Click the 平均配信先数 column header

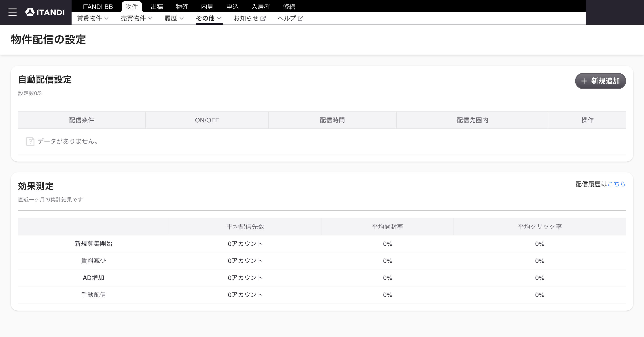tap(245, 227)
